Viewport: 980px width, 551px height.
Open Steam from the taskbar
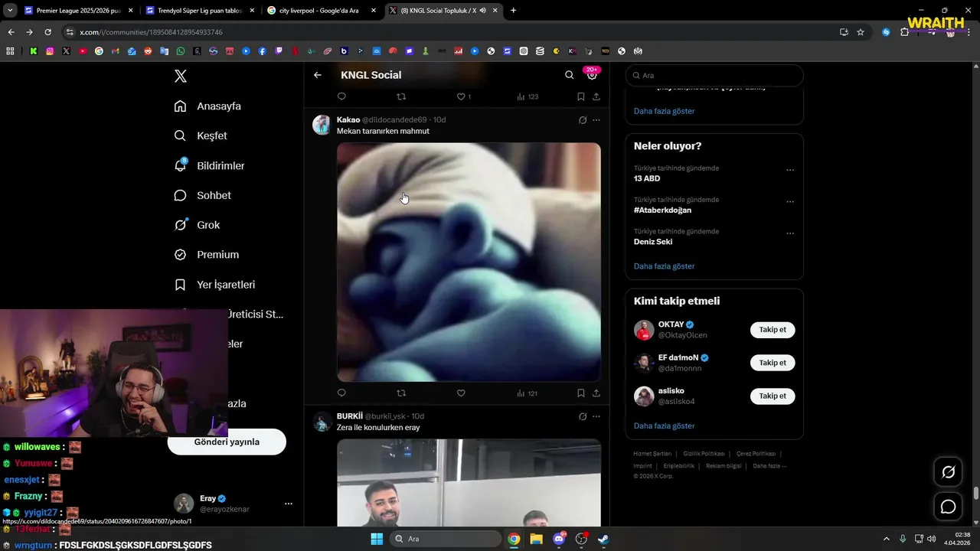tap(603, 539)
